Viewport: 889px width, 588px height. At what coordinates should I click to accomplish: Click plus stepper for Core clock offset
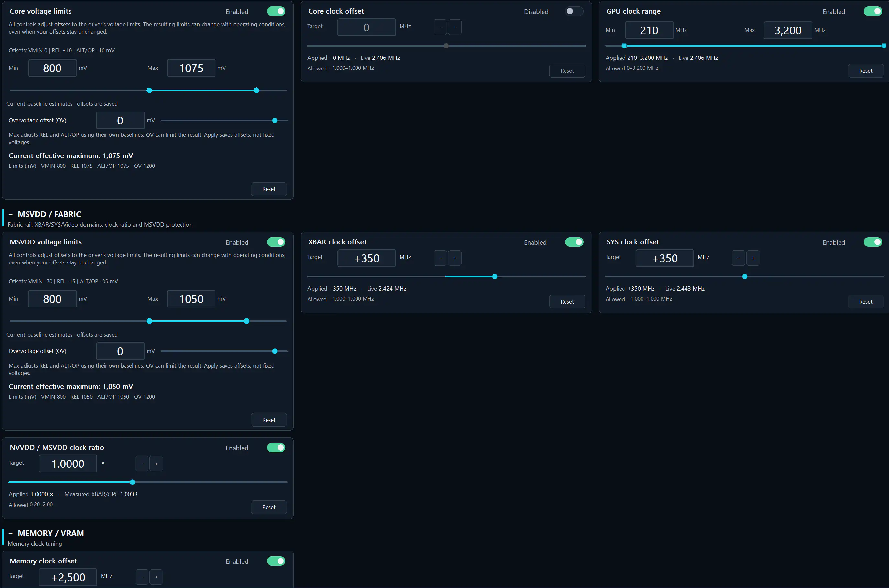click(455, 27)
